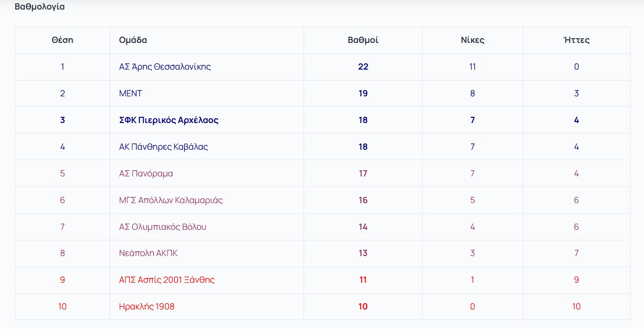Image resolution: width=644 pixels, height=329 pixels.
Task: Click the Ομάδα column header
Action: (133, 40)
